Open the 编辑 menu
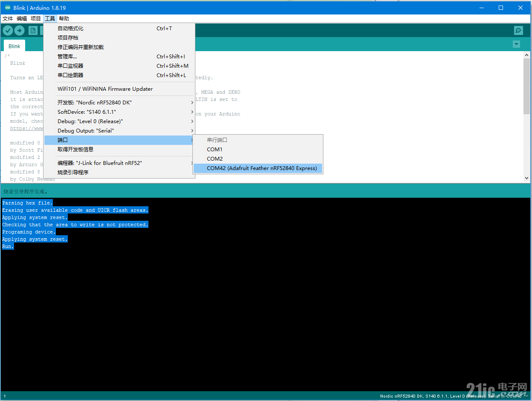Screen dimensions: 532x401 point(22,19)
